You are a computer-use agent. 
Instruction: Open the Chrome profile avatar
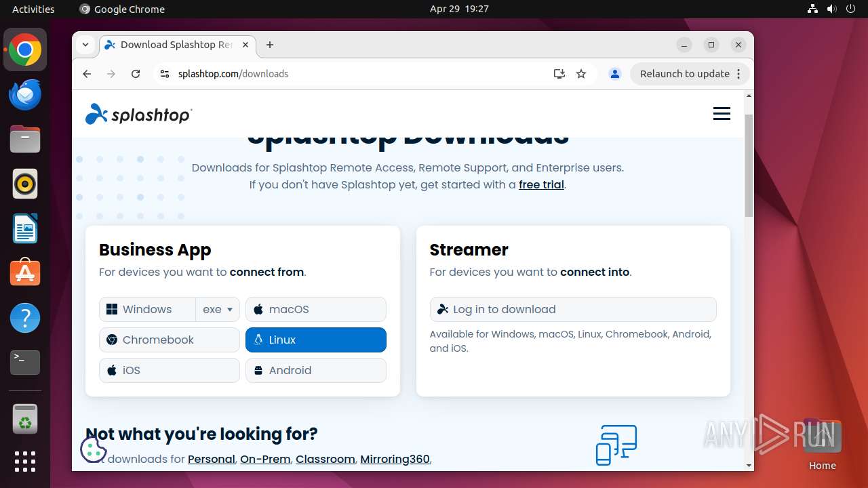615,74
